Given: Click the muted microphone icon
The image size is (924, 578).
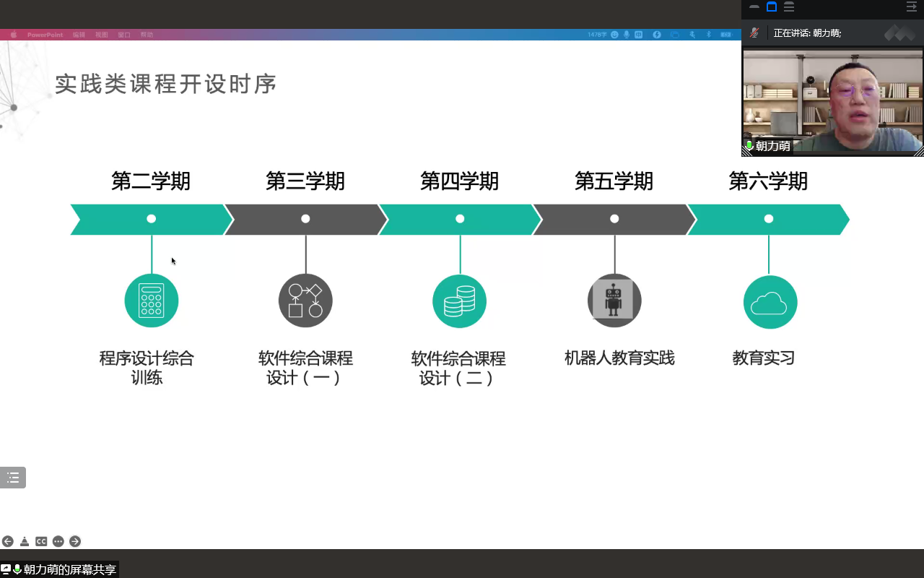Looking at the screenshot, I should [754, 33].
